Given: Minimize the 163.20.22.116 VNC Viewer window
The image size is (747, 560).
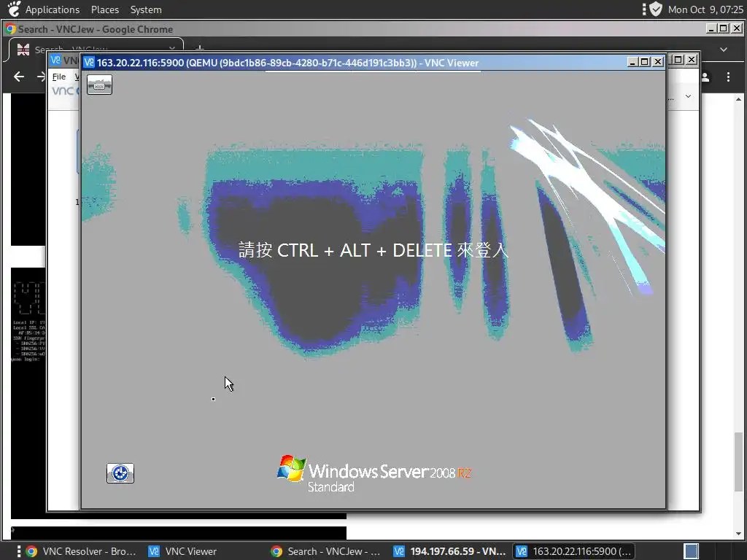Looking at the screenshot, I should tap(632, 62).
